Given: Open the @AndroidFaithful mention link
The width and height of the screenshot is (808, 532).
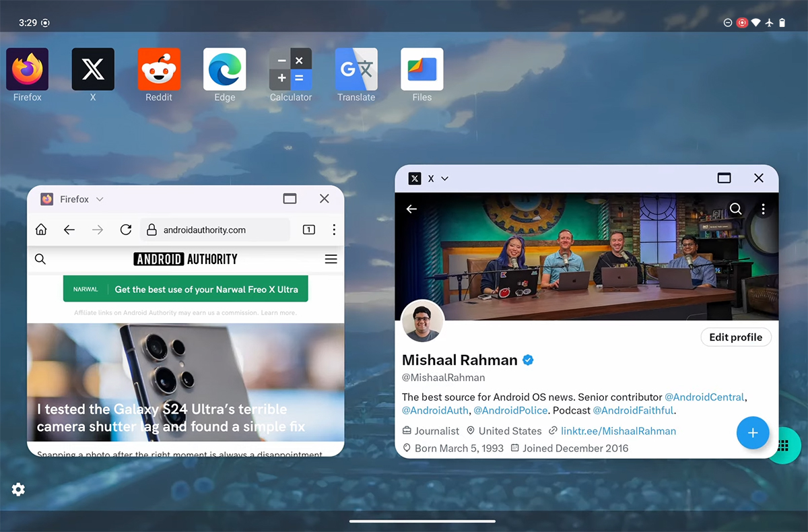Looking at the screenshot, I should [x=633, y=410].
